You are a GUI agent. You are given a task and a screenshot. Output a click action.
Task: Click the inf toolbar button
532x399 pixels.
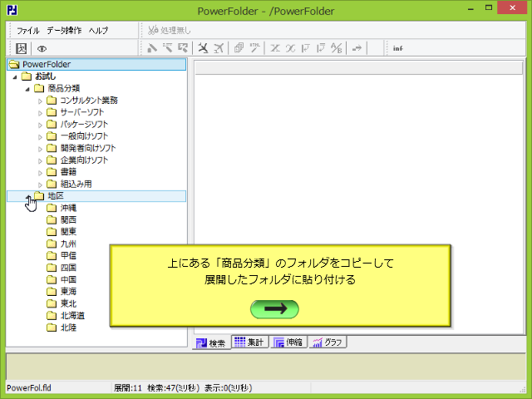(x=398, y=48)
